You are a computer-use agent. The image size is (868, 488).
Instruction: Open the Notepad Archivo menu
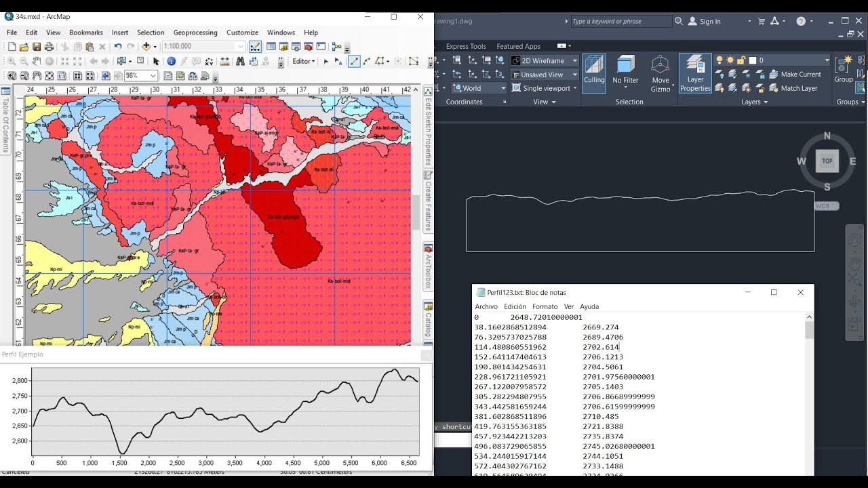click(486, 306)
